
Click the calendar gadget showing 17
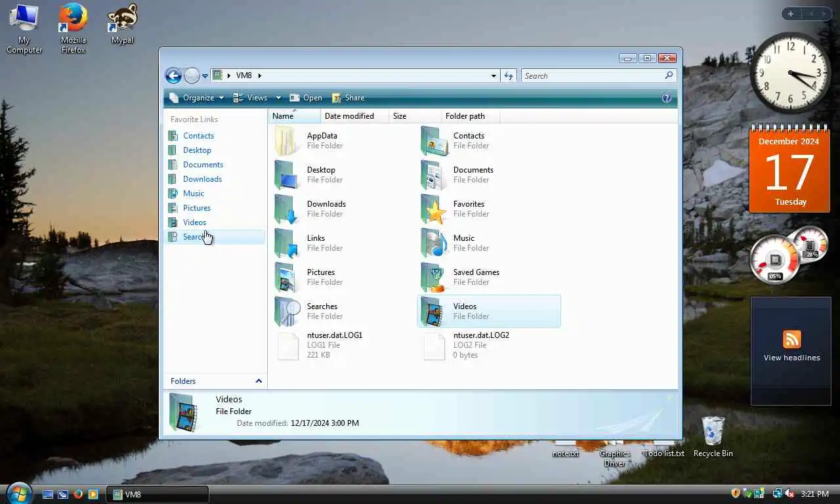click(789, 169)
